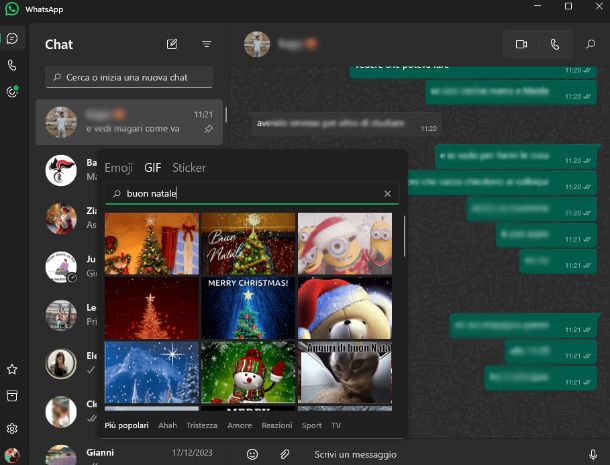Select the Ahah GIF category
The width and height of the screenshot is (610, 465).
(x=168, y=425)
